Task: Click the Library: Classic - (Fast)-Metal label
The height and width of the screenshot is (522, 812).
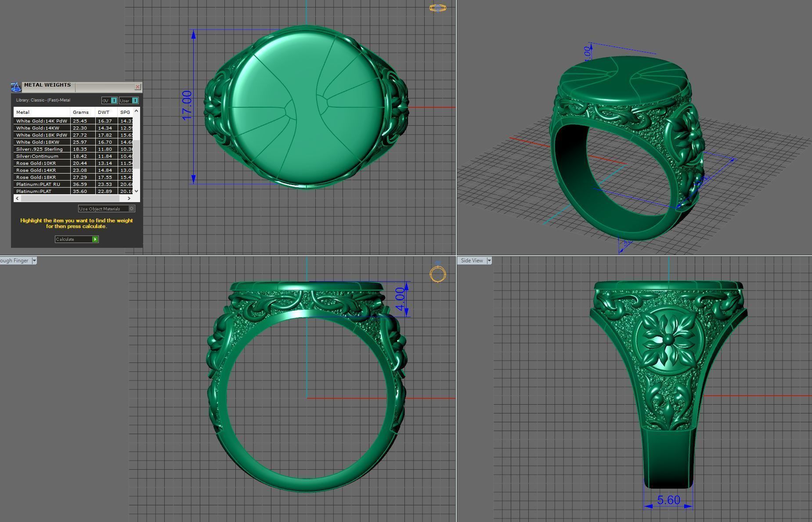Action: tap(43, 100)
